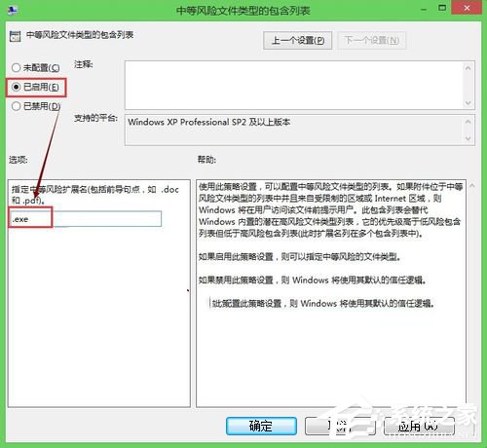Go to previous setting 上一个设置(P)
The image size is (487, 448).
coord(297,40)
